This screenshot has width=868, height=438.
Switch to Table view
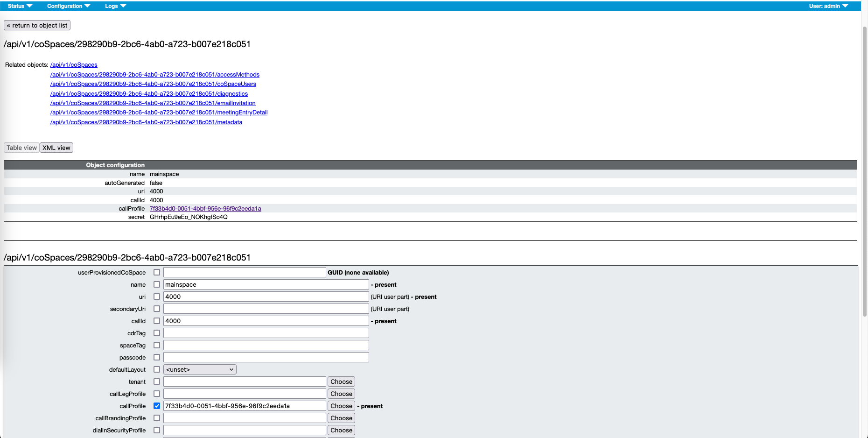coord(21,148)
